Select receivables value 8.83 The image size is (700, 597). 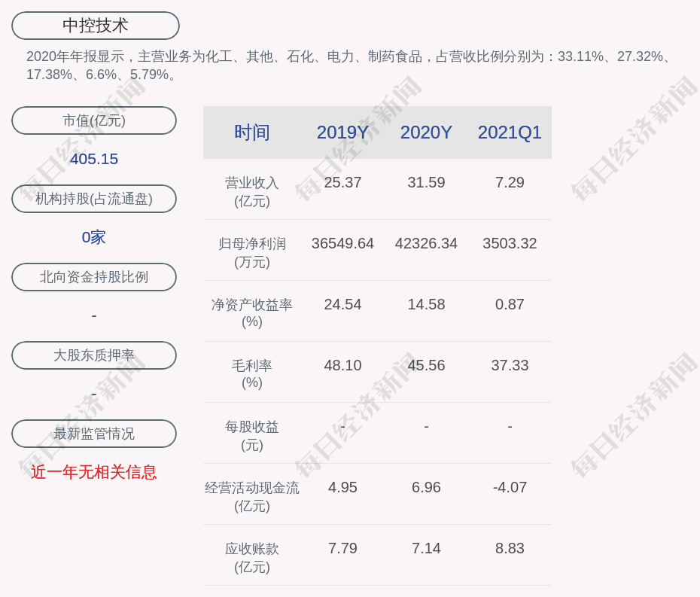(x=510, y=548)
